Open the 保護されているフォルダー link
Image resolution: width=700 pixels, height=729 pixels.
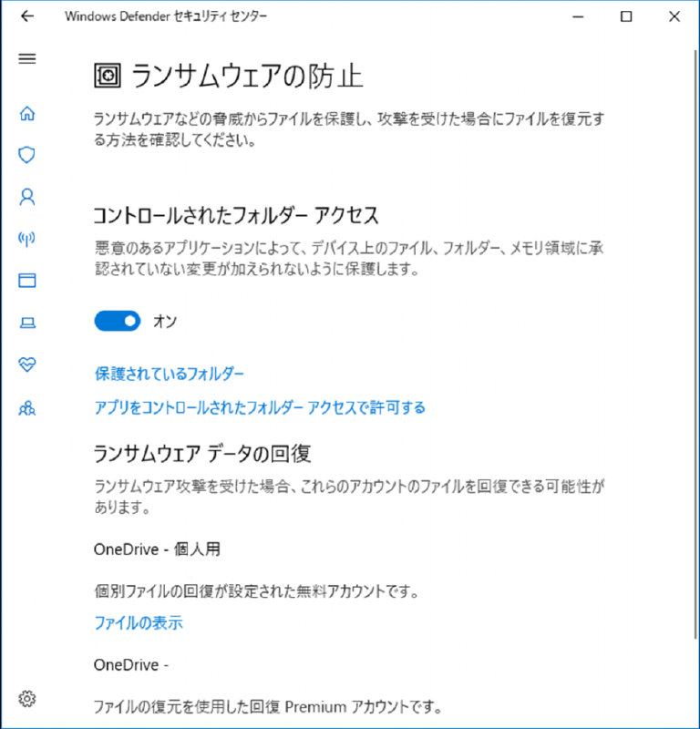coord(170,374)
